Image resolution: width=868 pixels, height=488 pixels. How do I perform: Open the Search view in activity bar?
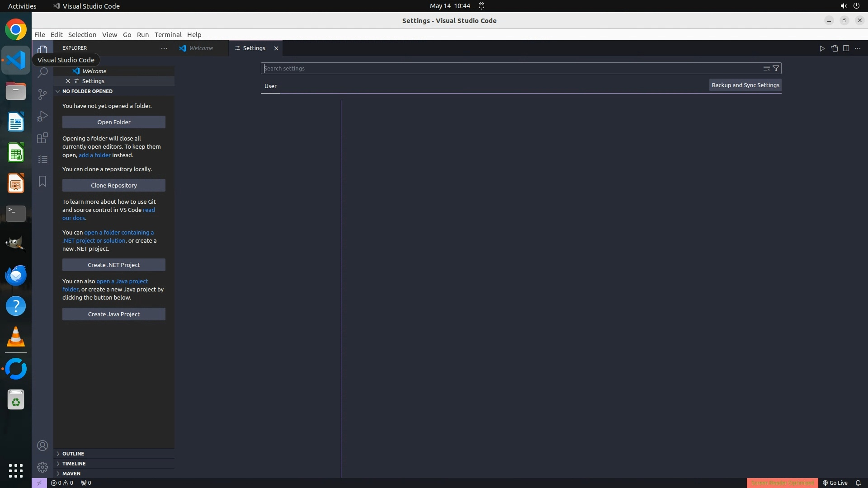[42, 73]
